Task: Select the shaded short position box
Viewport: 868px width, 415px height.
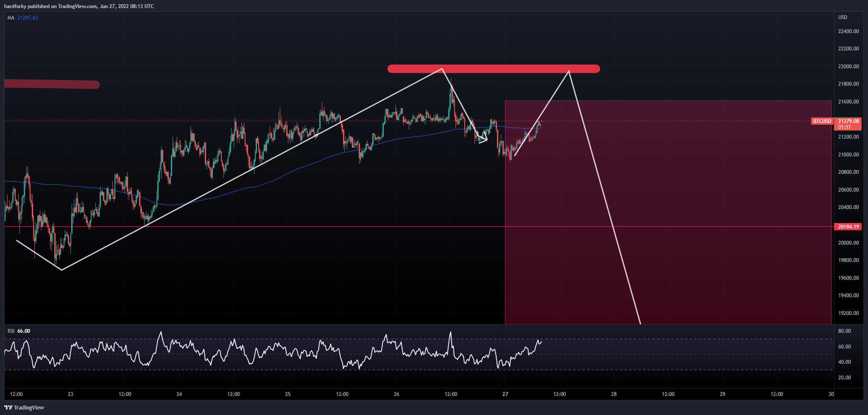Action: click(x=668, y=212)
